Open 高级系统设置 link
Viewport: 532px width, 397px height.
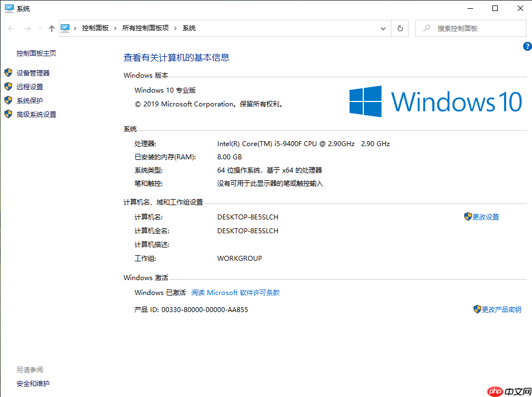[x=36, y=115]
